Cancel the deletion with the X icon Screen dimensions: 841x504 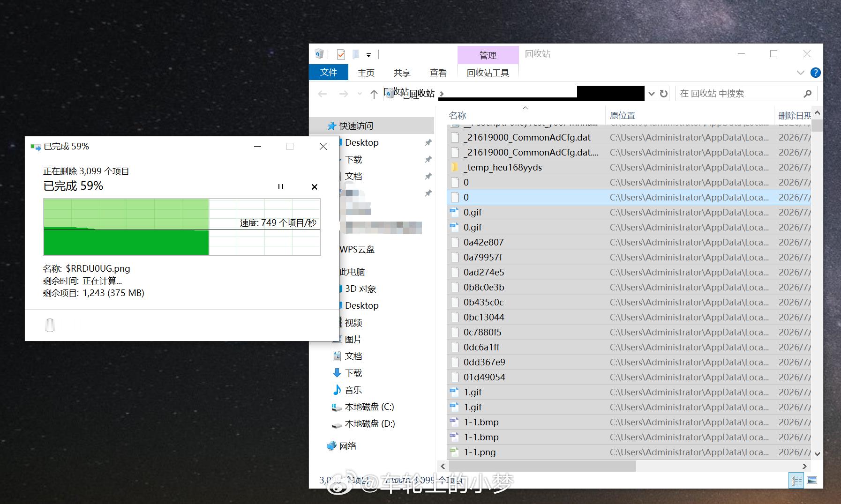tap(315, 186)
